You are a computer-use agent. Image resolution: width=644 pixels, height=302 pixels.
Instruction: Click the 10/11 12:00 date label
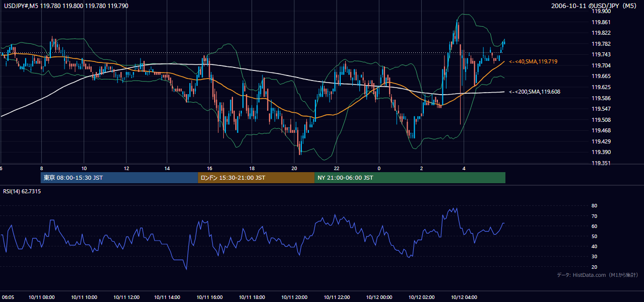tap(126, 297)
